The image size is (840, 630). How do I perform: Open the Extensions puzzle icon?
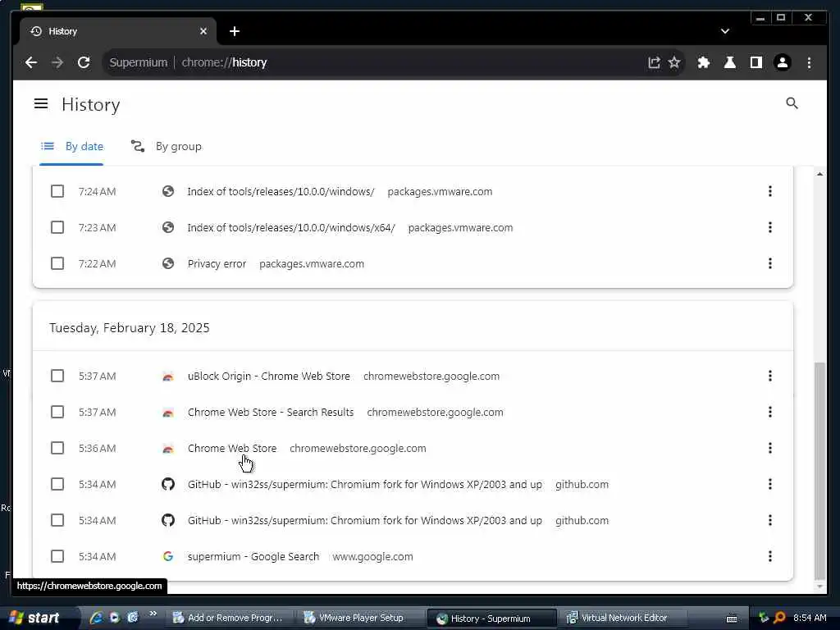[x=703, y=62]
